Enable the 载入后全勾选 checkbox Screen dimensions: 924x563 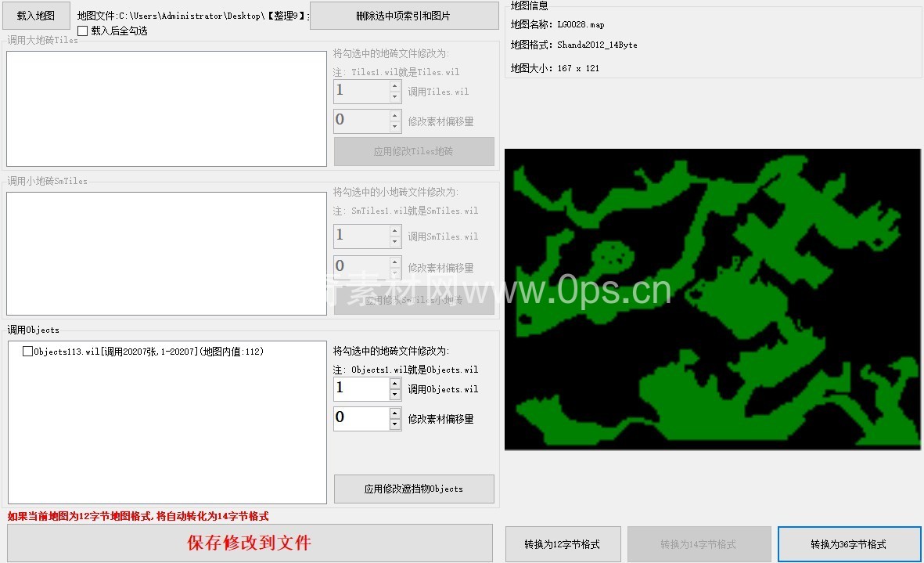tap(83, 31)
